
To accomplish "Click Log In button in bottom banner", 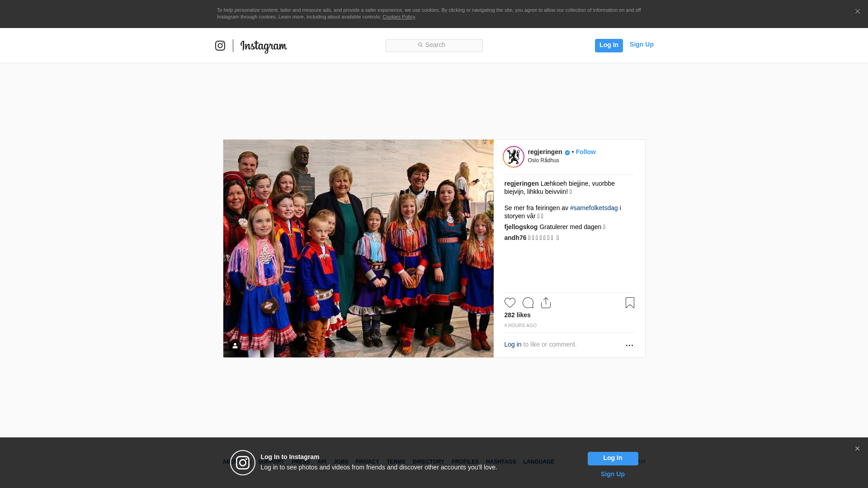I will pyautogui.click(x=613, y=459).
